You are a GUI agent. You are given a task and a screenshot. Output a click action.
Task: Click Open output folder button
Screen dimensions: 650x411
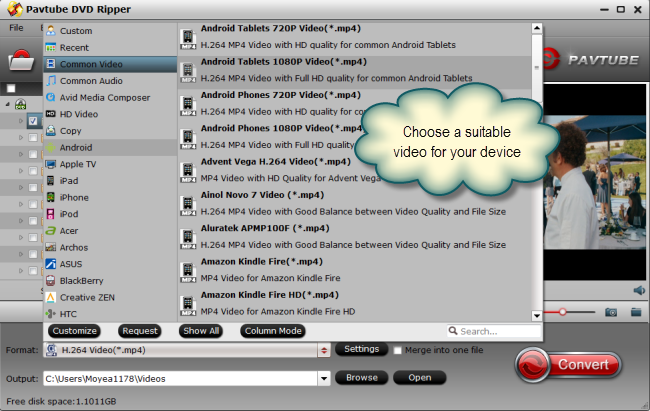tap(420, 378)
